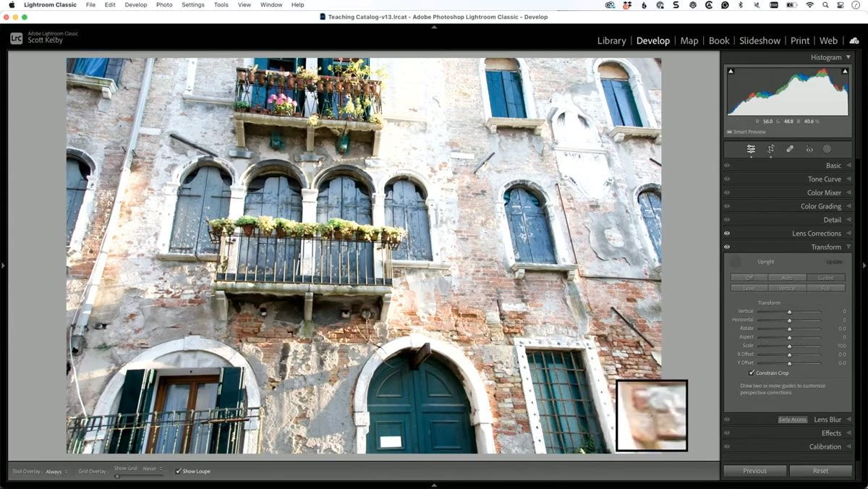
Task: Select the Crop overlay tool icon
Action: tap(771, 149)
